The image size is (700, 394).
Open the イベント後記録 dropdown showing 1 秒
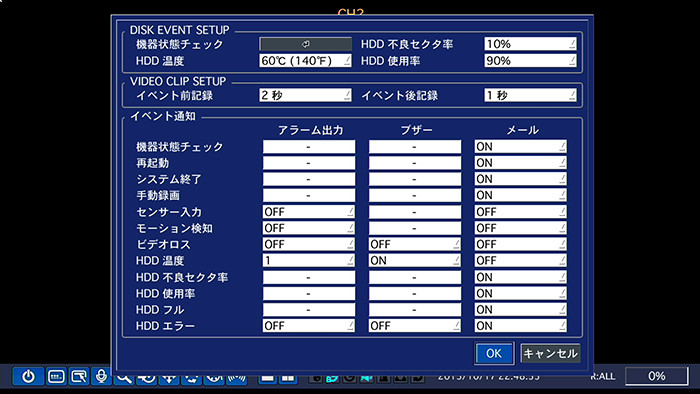click(x=530, y=95)
